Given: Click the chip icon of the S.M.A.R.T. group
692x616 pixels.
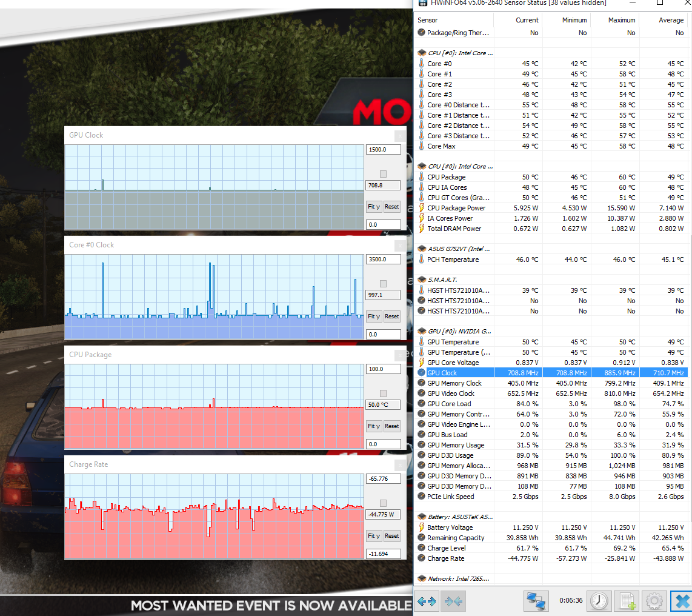Looking at the screenshot, I should click(422, 280).
